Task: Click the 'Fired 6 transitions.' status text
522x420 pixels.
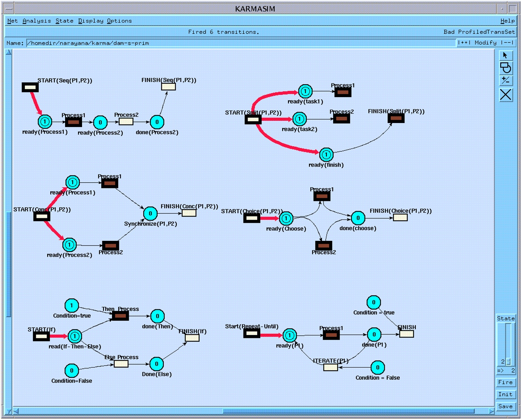Action: pyautogui.click(x=224, y=32)
